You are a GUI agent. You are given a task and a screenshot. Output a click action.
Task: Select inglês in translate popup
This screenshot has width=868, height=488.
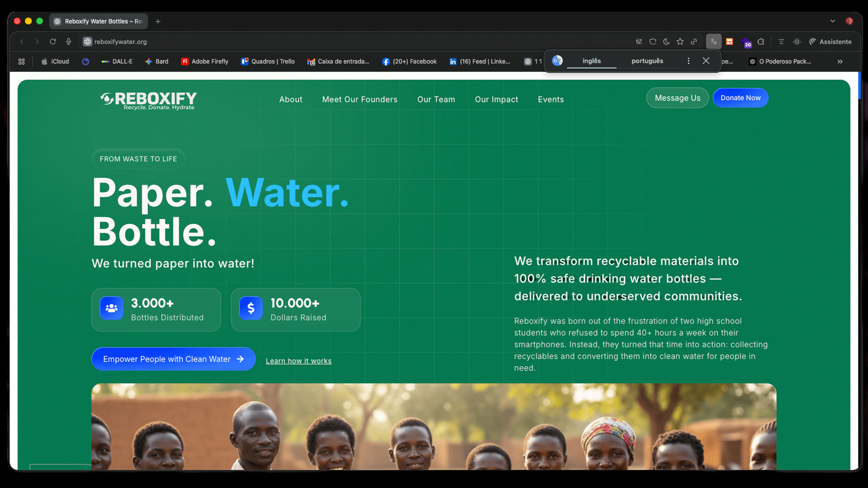click(592, 61)
